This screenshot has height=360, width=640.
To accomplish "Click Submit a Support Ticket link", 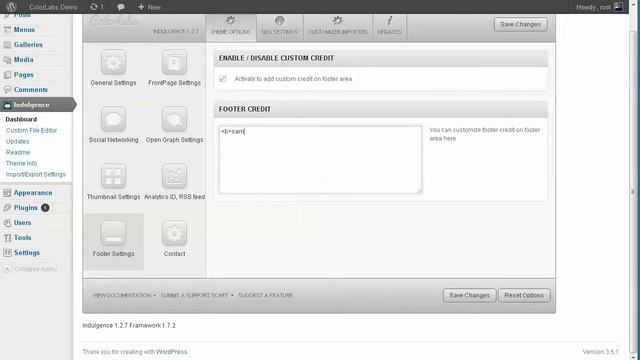I will (194, 295).
